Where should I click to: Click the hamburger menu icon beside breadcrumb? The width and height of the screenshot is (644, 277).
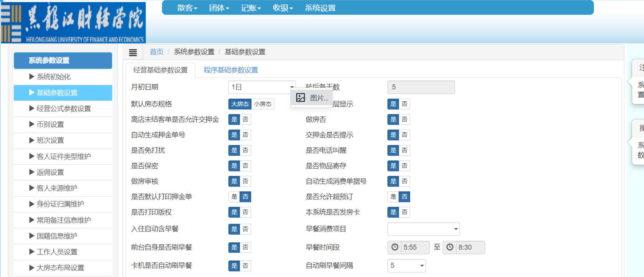click(133, 52)
